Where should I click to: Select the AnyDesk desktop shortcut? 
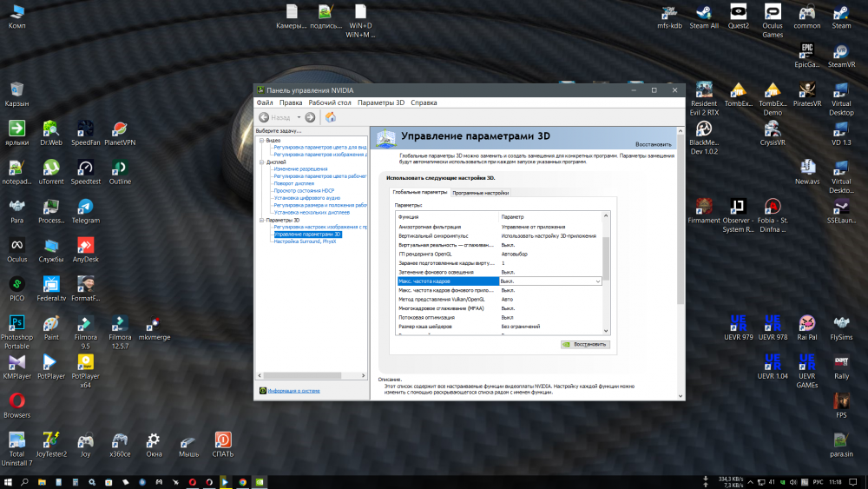pyautogui.click(x=85, y=247)
